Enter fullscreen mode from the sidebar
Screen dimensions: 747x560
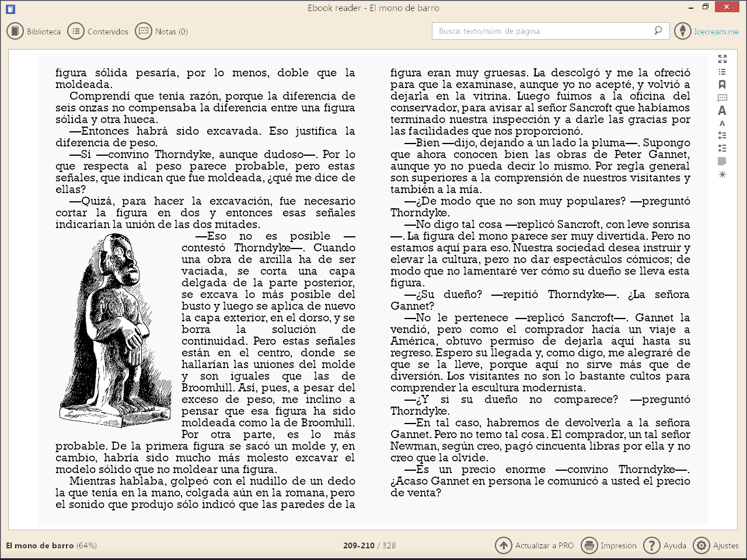pyautogui.click(x=722, y=59)
